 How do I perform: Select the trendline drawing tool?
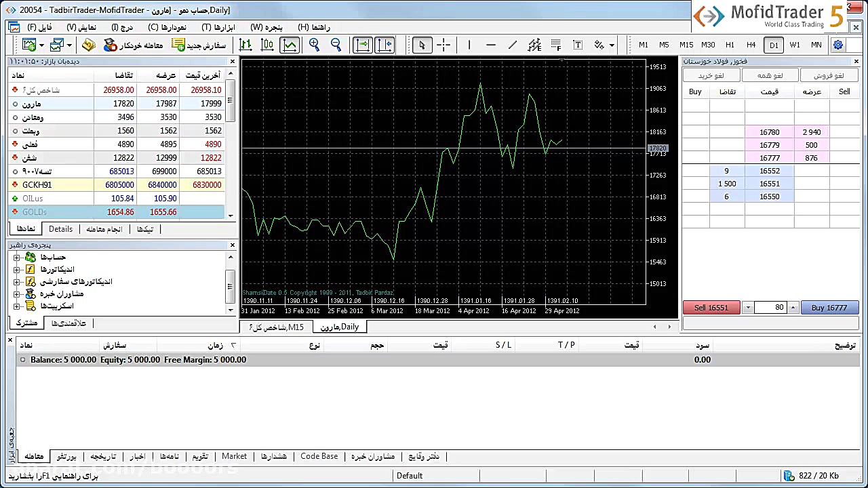tap(513, 45)
